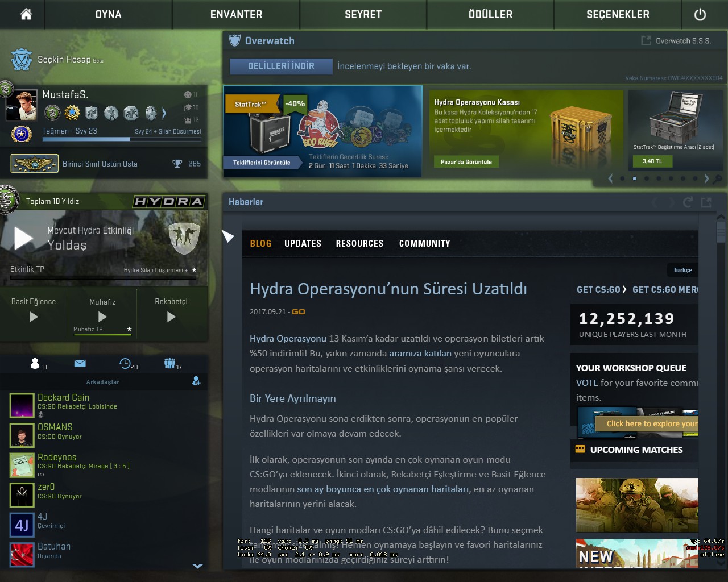
Task: Open the OYNA menu
Action: tap(109, 14)
